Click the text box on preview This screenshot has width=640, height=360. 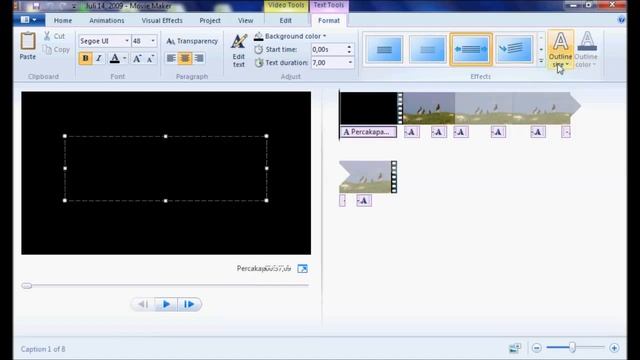(x=166, y=168)
